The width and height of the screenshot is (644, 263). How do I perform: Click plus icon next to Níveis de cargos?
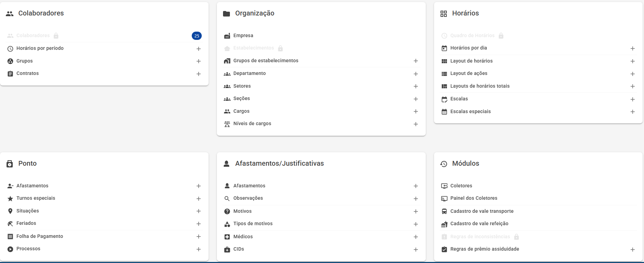pyautogui.click(x=416, y=124)
